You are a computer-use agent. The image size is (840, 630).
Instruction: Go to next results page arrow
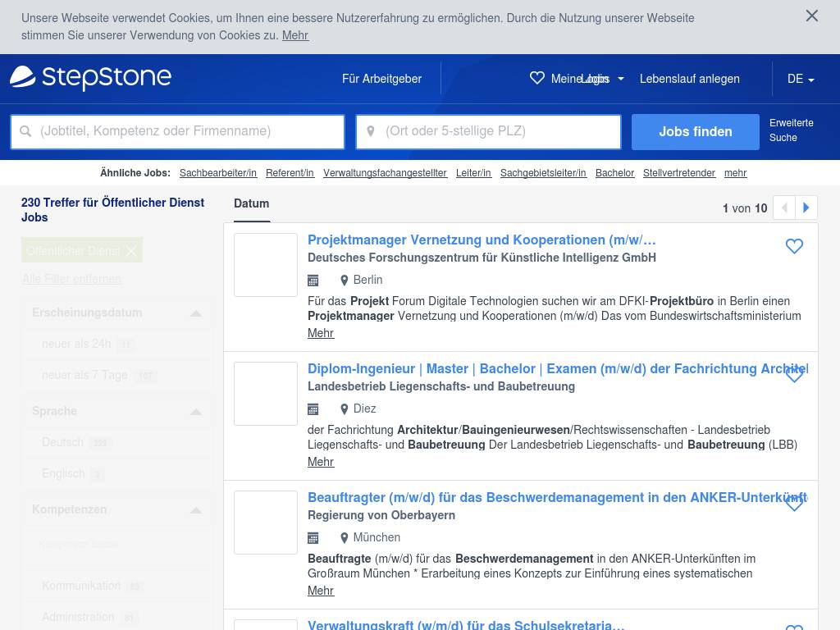pos(806,208)
